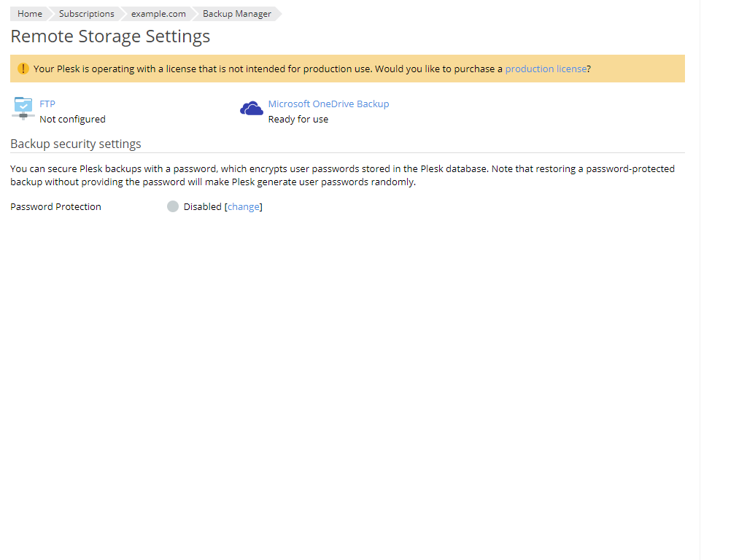Open Microsoft OneDrive Backup settings
This screenshot has height=560, width=747.
pos(328,104)
